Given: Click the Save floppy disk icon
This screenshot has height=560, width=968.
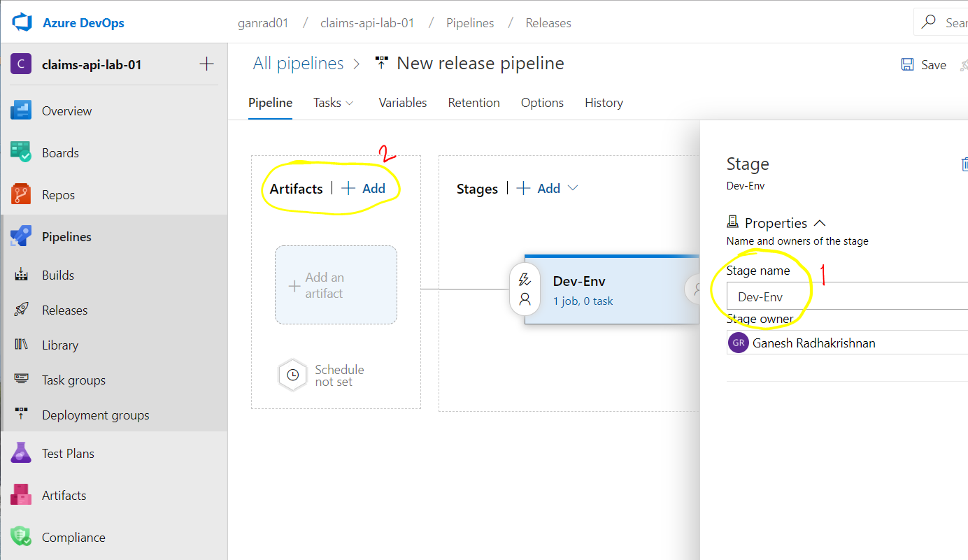Looking at the screenshot, I should coord(907,64).
